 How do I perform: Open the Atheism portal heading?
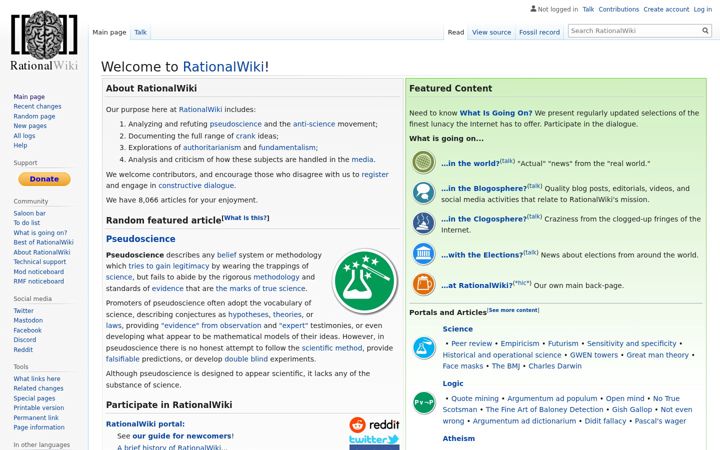[459, 439]
